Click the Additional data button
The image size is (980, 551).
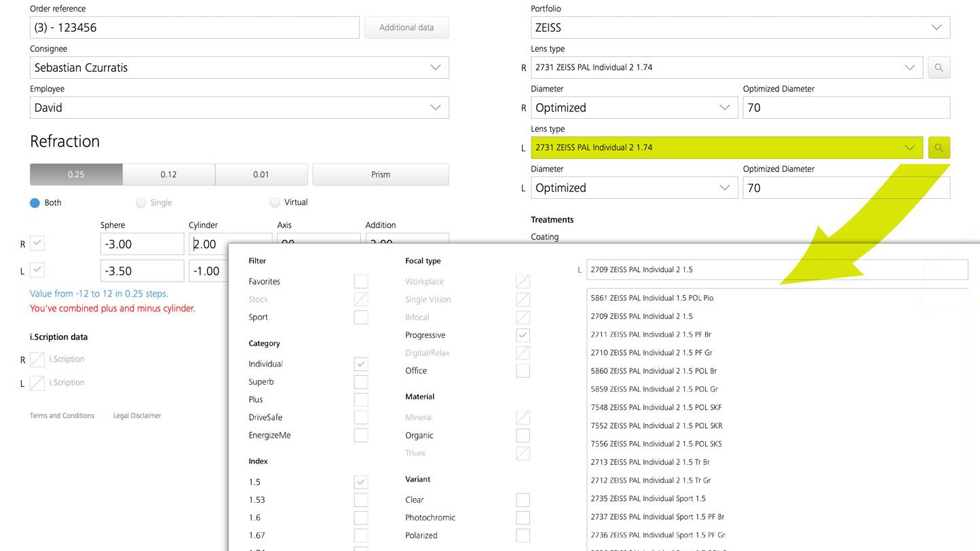point(407,28)
